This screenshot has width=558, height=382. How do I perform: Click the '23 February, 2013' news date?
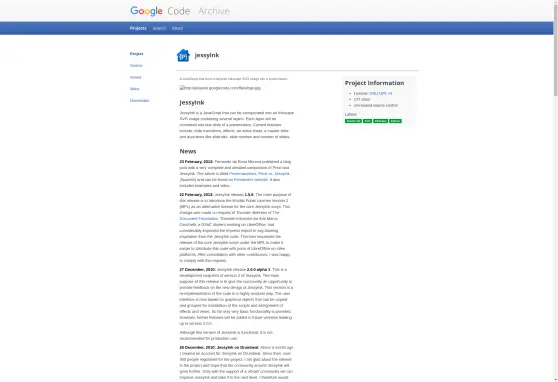coord(196,162)
